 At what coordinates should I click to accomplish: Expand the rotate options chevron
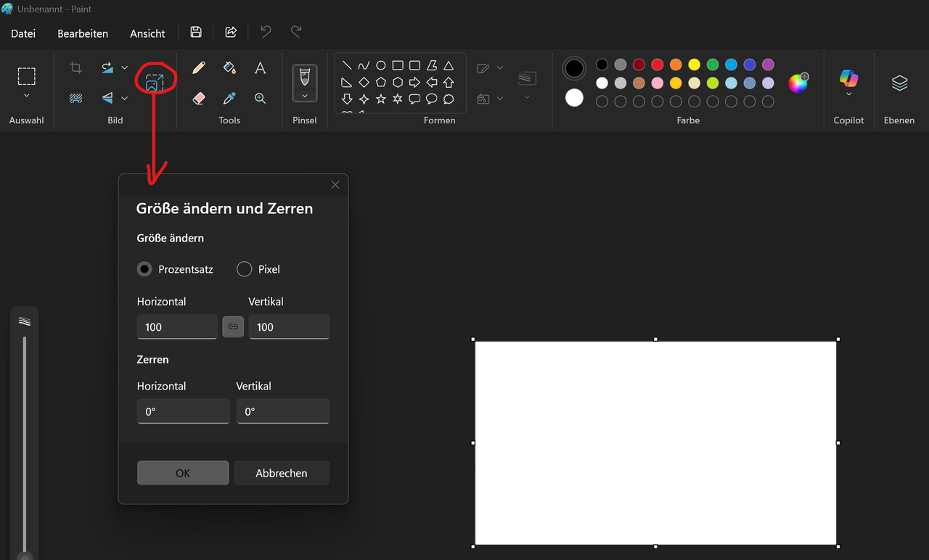click(125, 67)
